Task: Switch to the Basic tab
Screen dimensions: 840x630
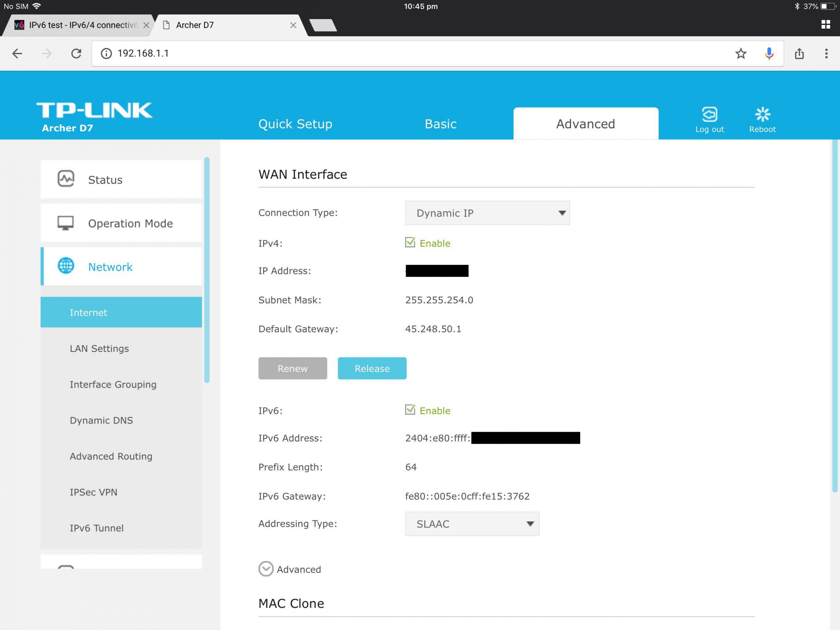Action: 440,124
